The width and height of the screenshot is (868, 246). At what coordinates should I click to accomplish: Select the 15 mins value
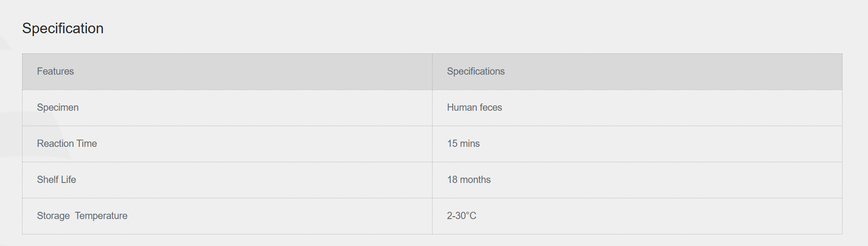tap(463, 143)
